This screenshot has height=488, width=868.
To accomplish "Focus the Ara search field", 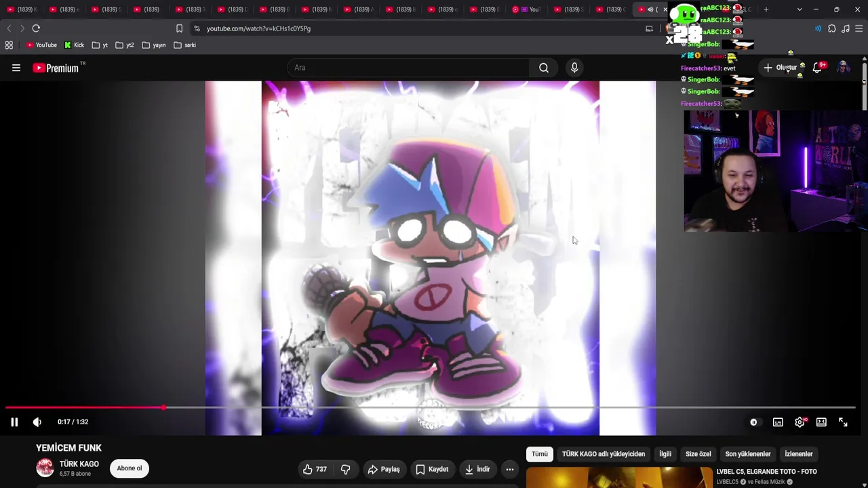I will [x=408, y=68].
